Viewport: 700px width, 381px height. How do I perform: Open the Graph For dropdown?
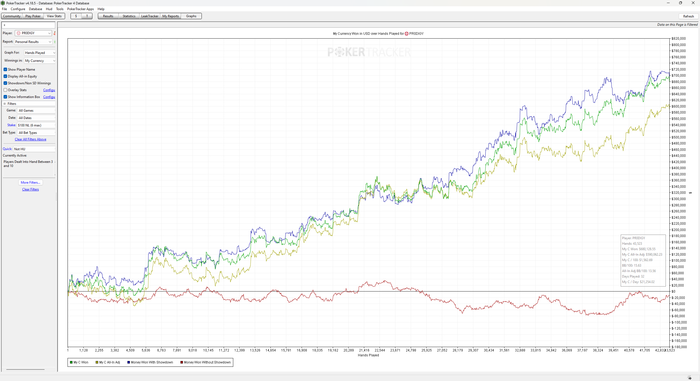coord(39,53)
